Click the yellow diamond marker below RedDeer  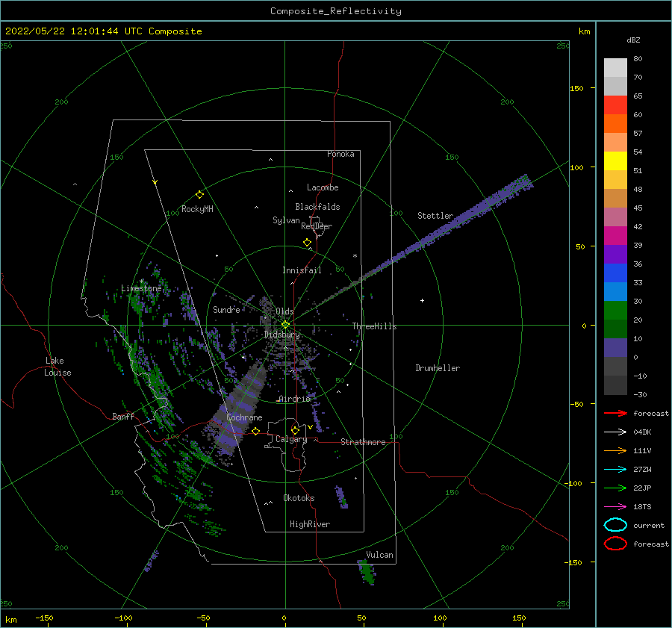tap(307, 243)
